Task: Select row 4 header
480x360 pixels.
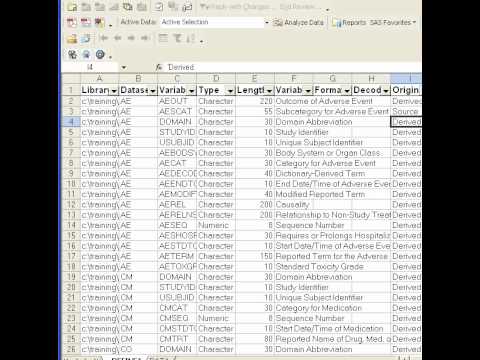Action: coord(71,122)
